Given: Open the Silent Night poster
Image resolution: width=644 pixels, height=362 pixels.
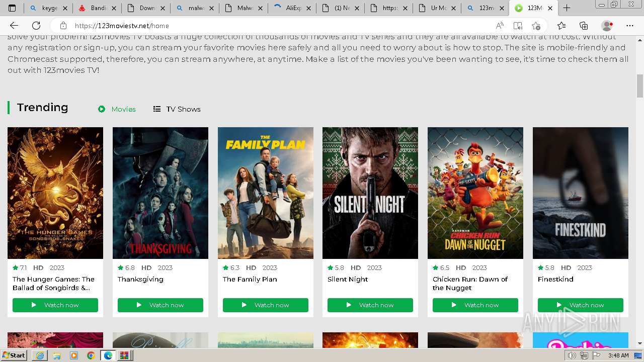Looking at the screenshot, I should click(x=370, y=193).
